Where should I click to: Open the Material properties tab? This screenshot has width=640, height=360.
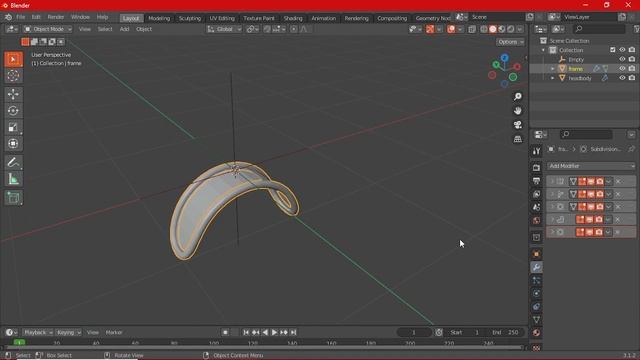[536, 333]
